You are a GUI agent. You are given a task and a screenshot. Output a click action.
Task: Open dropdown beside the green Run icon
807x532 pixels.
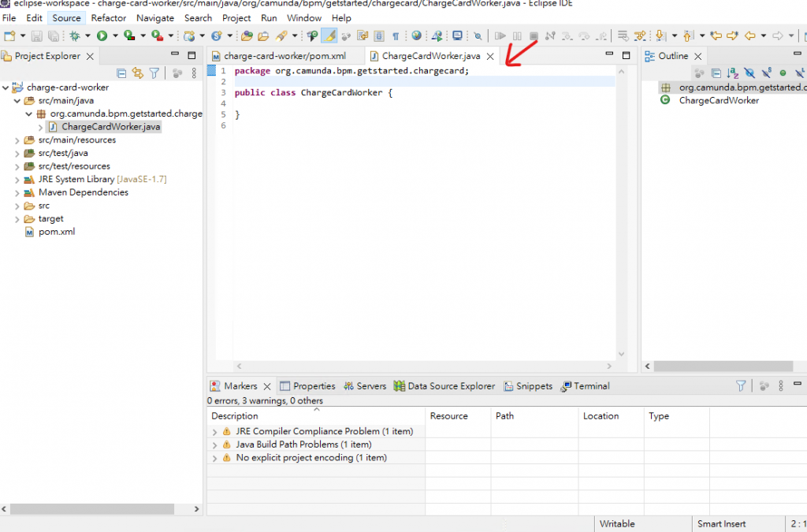(x=115, y=36)
